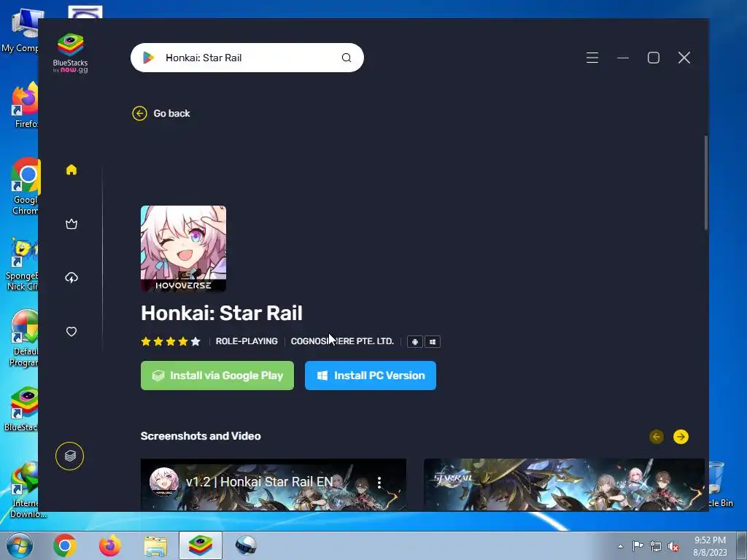Click the muted volume tray icon
The image size is (747, 560).
(673, 546)
